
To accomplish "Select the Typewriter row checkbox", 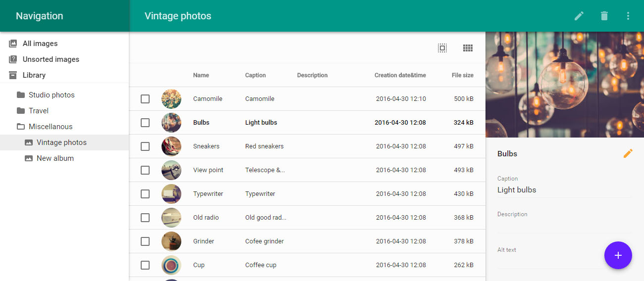I will (145, 194).
